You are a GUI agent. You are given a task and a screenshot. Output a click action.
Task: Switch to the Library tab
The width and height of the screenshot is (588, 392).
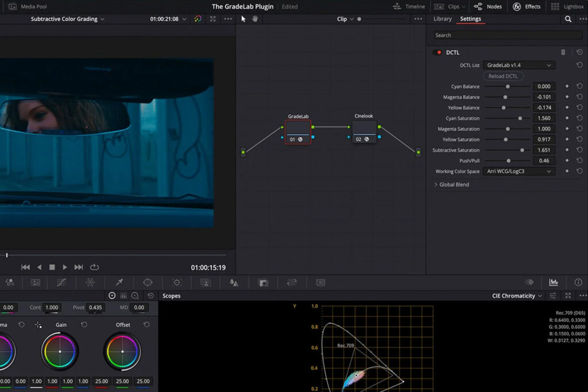pyautogui.click(x=442, y=19)
